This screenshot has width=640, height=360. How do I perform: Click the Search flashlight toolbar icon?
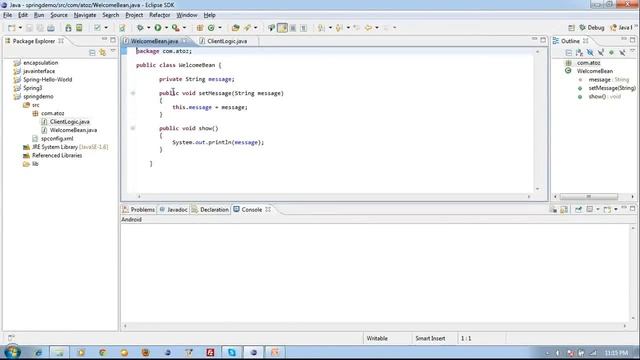(247, 28)
